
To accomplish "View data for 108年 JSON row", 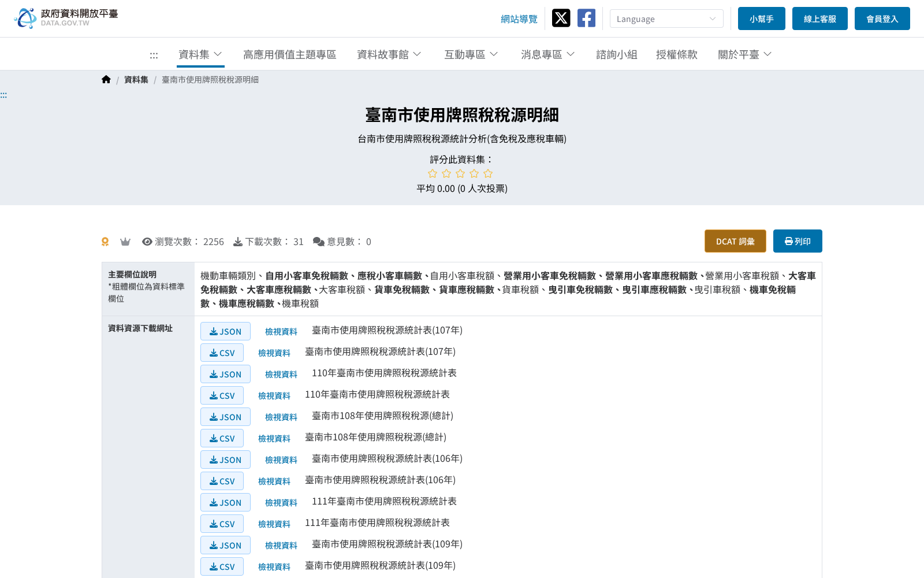I will pos(281,417).
